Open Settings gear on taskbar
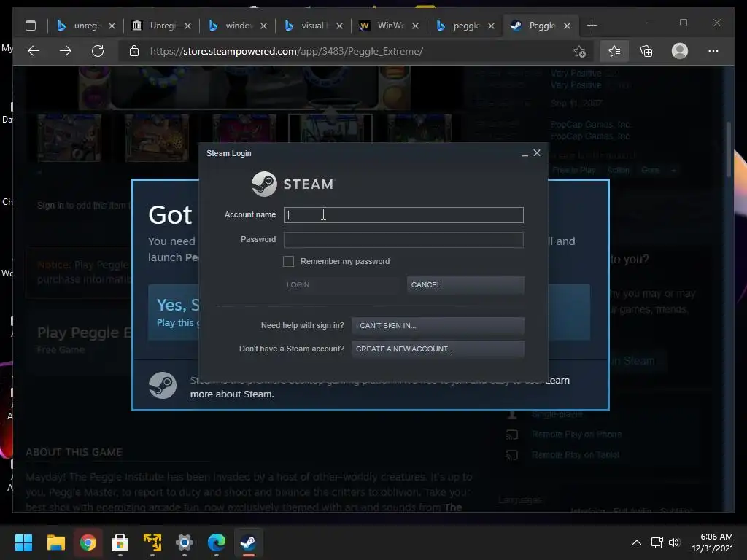Viewport: 747px width, 560px height. tap(185, 542)
